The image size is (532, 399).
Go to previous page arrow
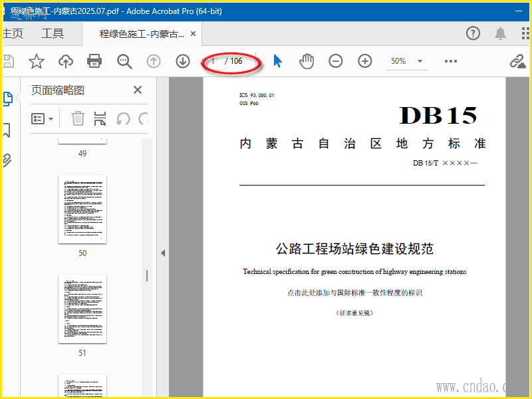154,61
